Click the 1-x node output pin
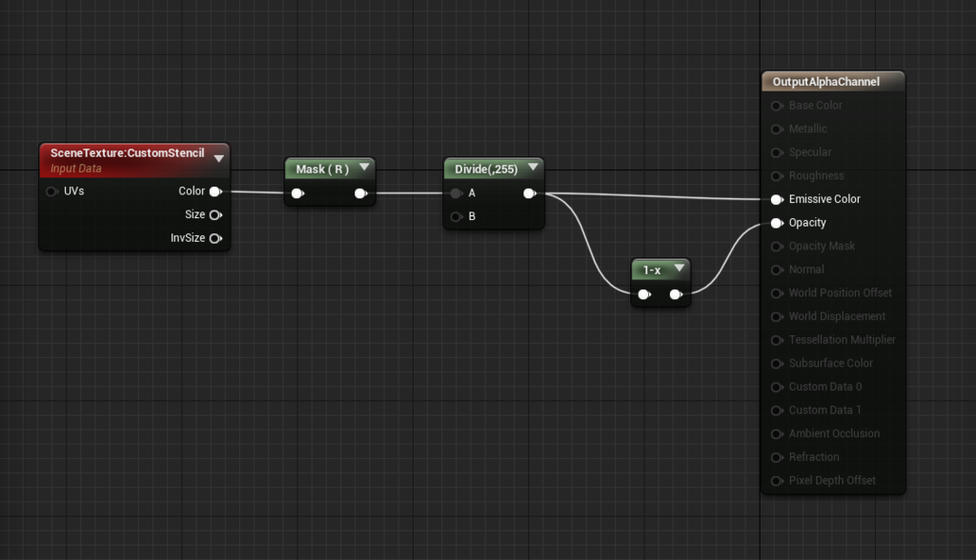 (x=676, y=294)
